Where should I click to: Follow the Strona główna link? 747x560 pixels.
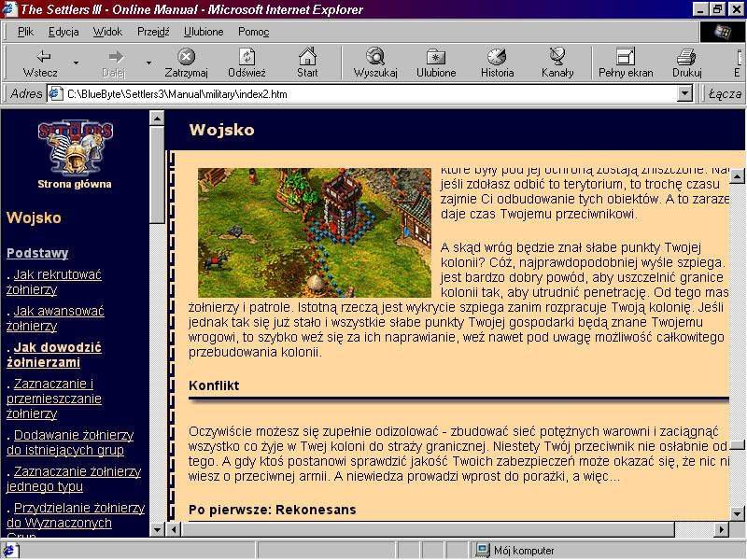tap(75, 184)
